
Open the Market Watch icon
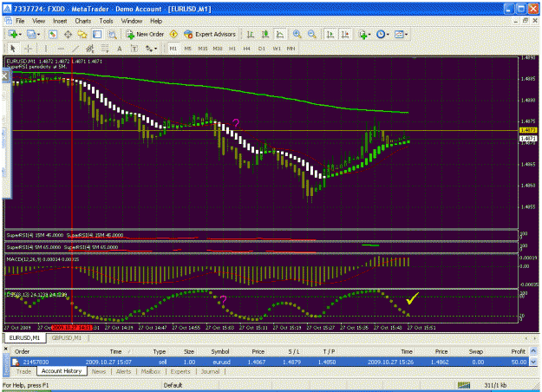tap(53, 34)
